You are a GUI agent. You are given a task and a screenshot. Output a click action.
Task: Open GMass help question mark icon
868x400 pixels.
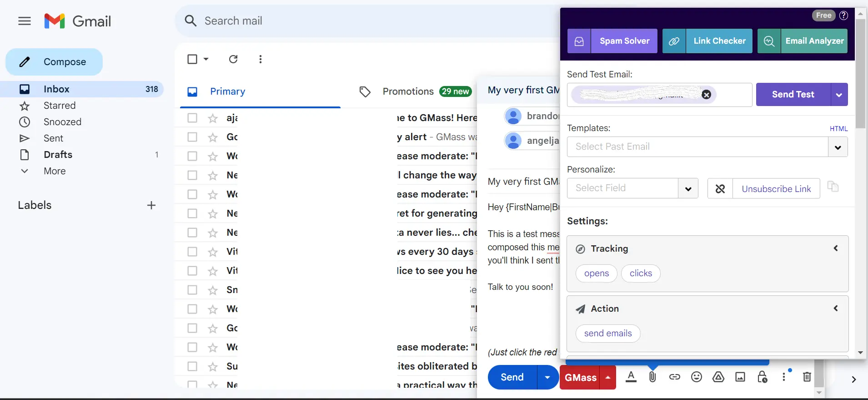pos(843,15)
